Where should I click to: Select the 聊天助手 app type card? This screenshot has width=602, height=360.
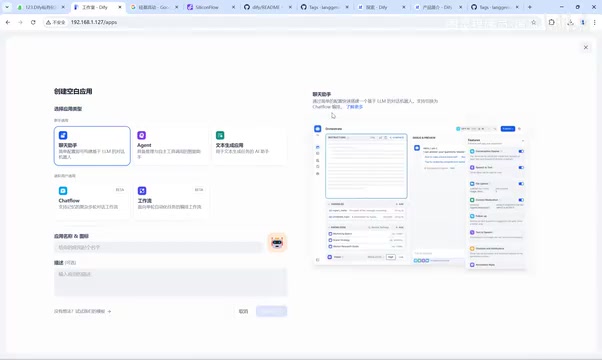92,146
